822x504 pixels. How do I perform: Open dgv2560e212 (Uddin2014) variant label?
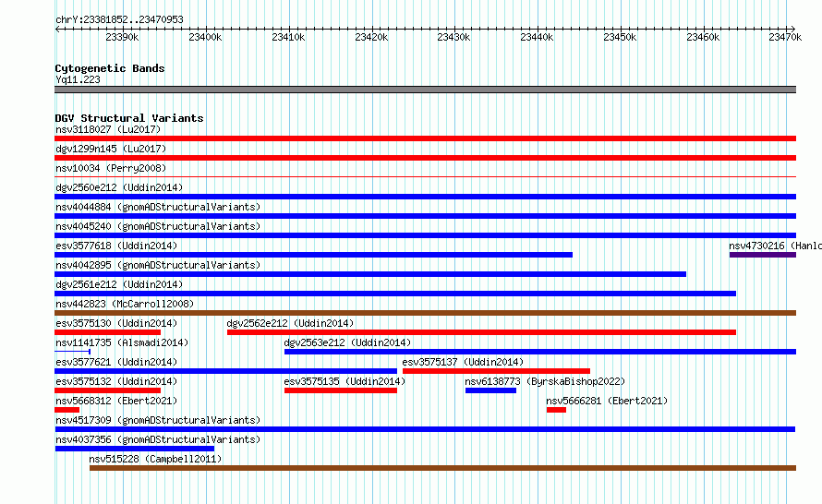pos(119,187)
